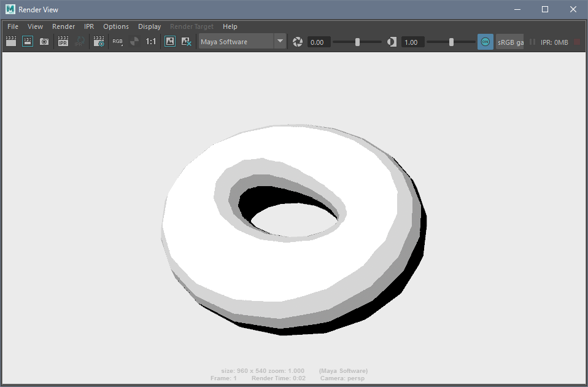The width and height of the screenshot is (588, 387).
Task: Toggle the color management ON button
Action: point(485,42)
